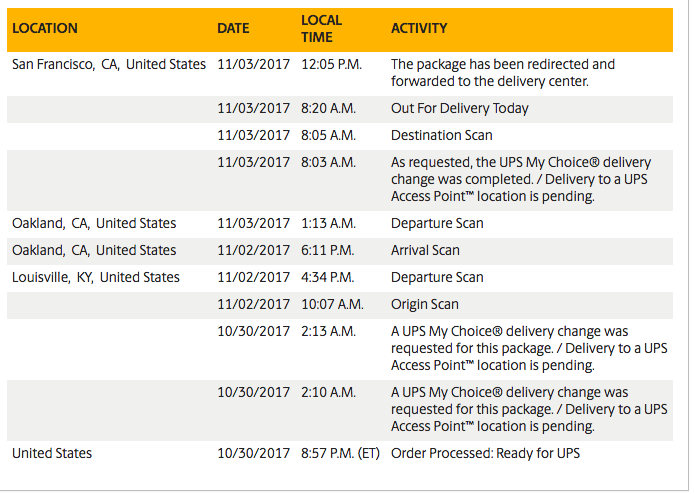The height and width of the screenshot is (494, 694).
Task: Select the LOCAL TIME column header
Action: [x=321, y=29]
